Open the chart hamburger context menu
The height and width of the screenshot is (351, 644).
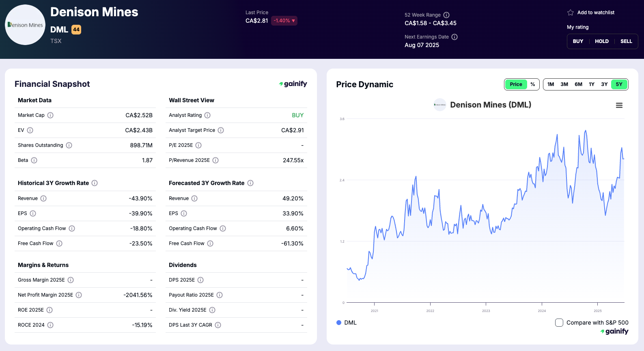tap(619, 106)
